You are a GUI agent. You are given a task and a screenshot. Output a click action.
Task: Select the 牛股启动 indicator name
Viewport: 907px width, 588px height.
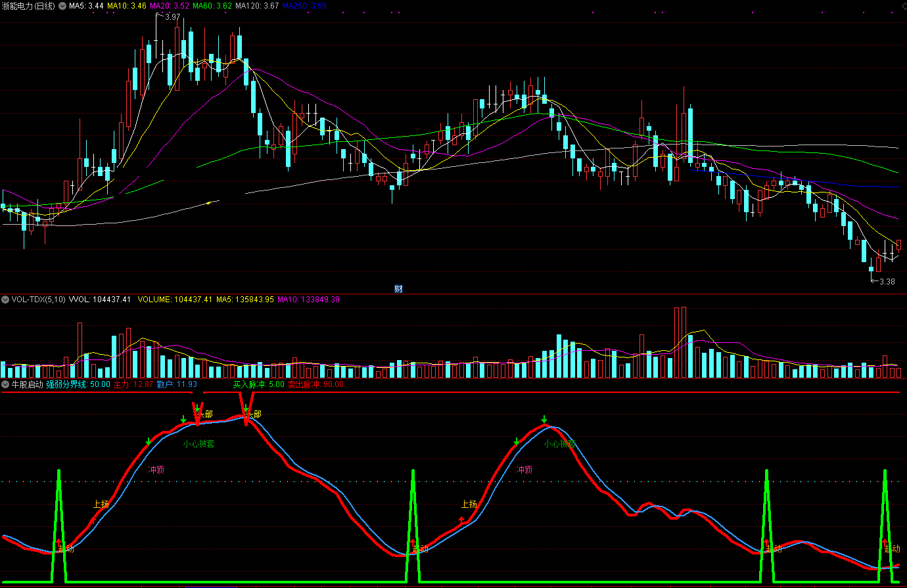pos(28,384)
